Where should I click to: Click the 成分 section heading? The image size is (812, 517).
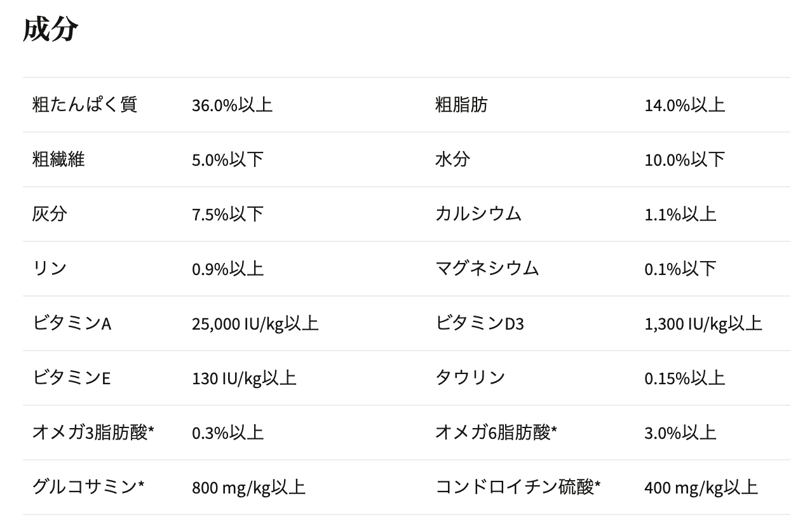click(x=51, y=29)
